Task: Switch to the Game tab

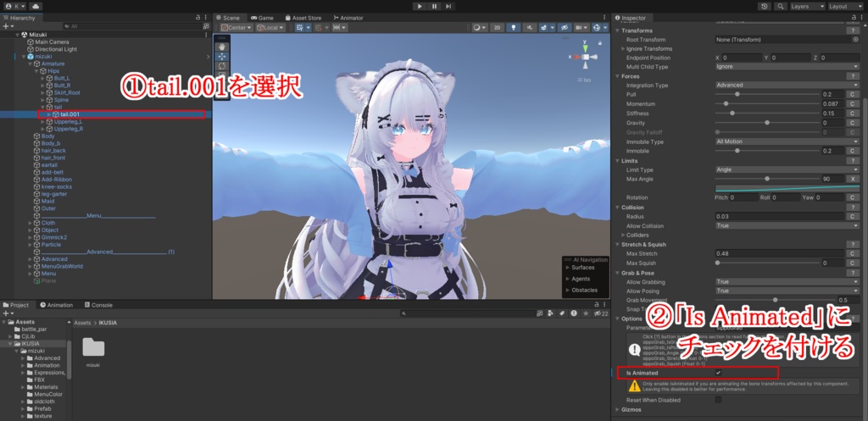Action: [262, 18]
